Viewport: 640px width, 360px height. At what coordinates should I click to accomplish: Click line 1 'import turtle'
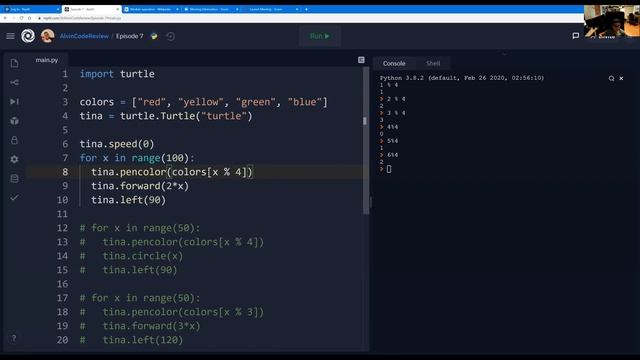pyautogui.click(x=117, y=74)
